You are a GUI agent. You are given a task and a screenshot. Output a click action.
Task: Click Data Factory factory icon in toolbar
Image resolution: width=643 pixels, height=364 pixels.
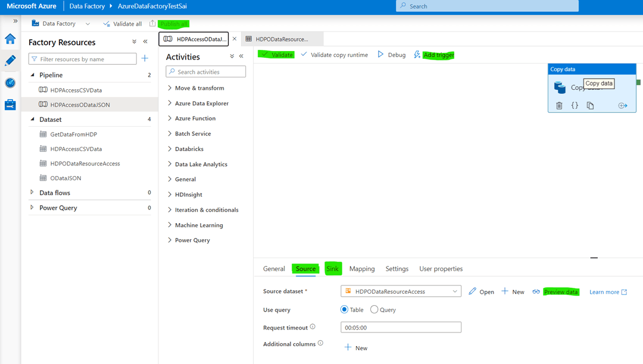[x=35, y=23]
